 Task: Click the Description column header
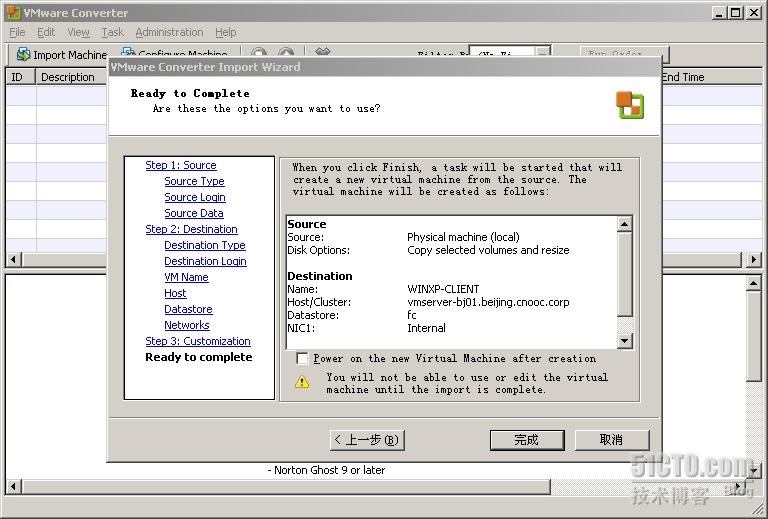(x=71, y=77)
